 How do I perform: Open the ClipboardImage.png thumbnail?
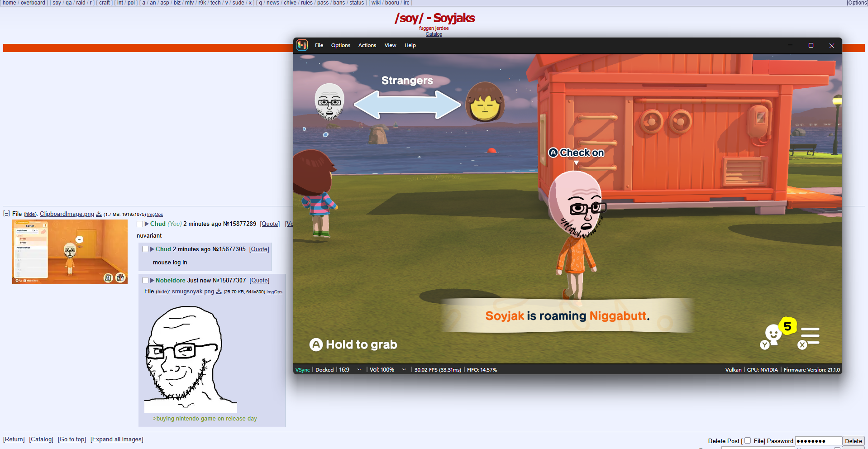point(70,252)
